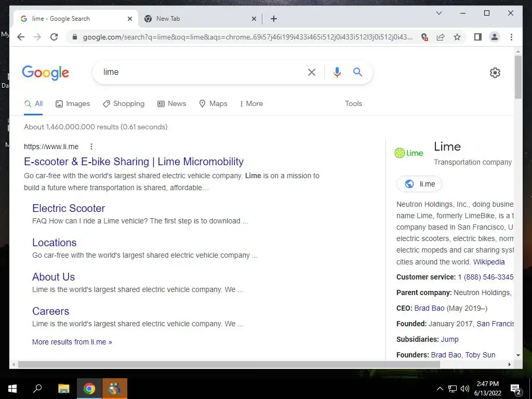Image resolution: width=532 pixels, height=399 pixels.
Task: Open Google quick settings gear
Action: 495,73
